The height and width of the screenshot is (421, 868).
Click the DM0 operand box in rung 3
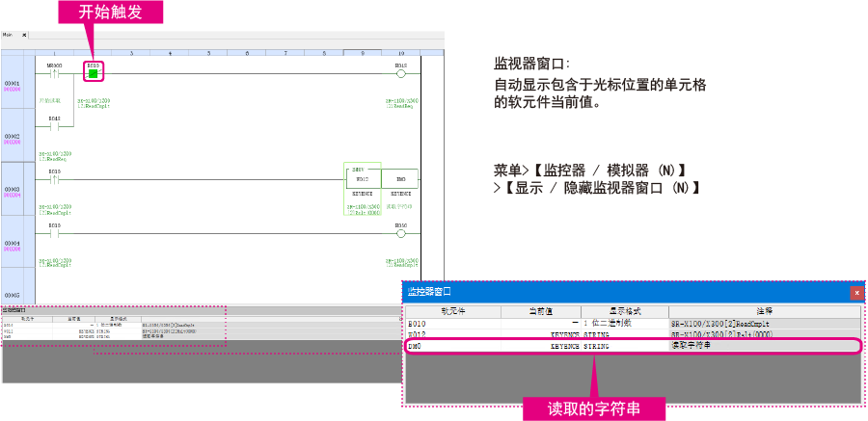[399, 179]
